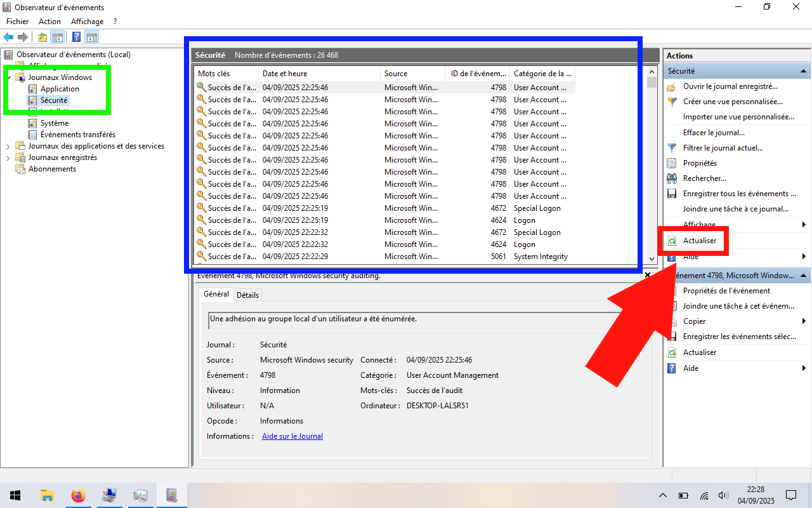Open the Fichier menu

coord(18,22)
